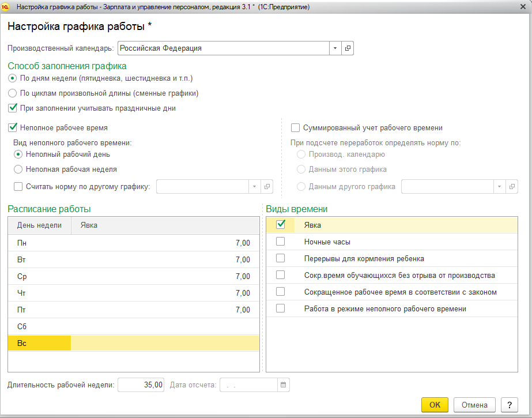Click the Явка column header in schedule
Screen dimensions: 532x418
[164, 225]
